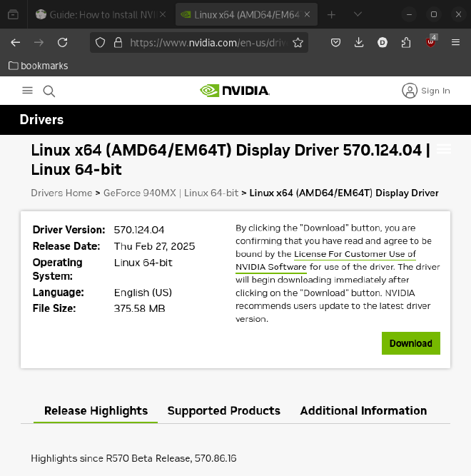Maximize the browser window
471x476 pixels.
click(x=434, y=14)
